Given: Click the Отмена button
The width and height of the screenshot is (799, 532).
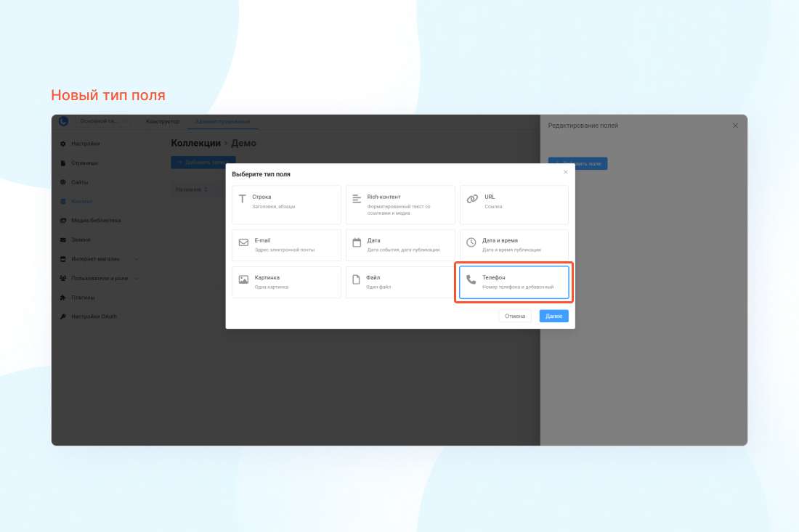Looking at the screenshot, I should click(x=515, y=316).
